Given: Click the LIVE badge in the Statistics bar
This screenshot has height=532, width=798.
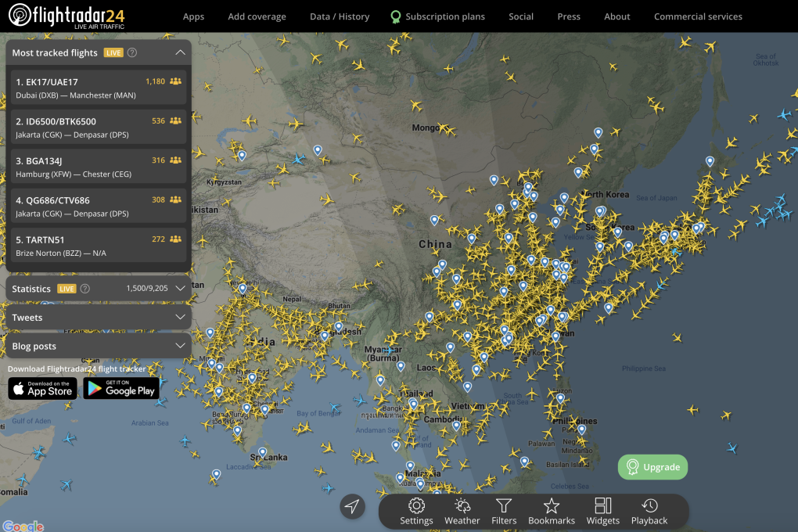Looking at the screenshot, I should coord(66,288).
